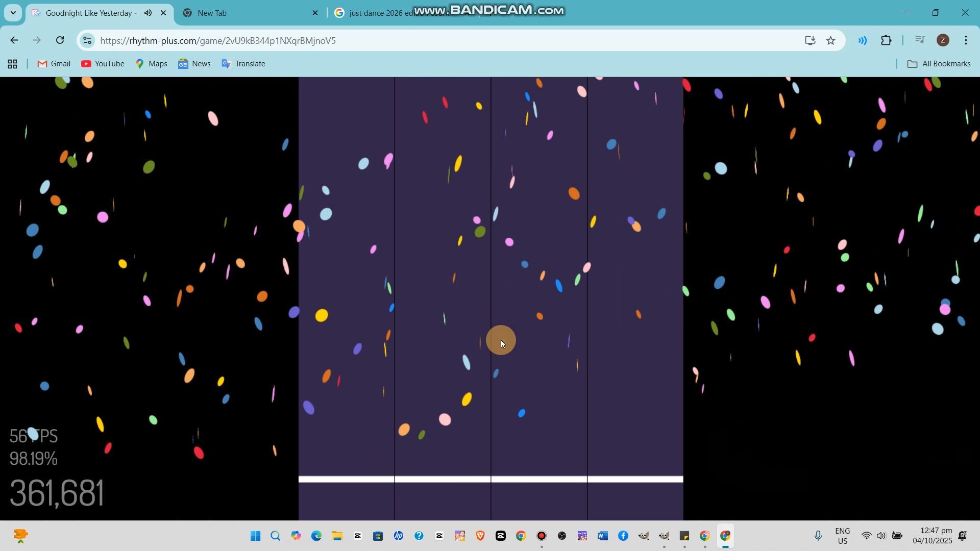Click the volume icon in system tray
Viewport: 980px width, 551px height.
(881, 536)
